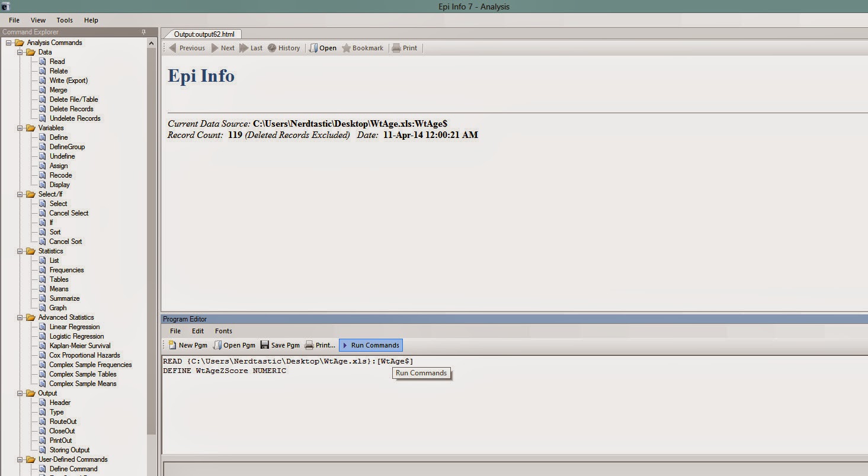Click the Command Explorer scroll-up arrow
The height and width of the screenshot is (476, 868).
(x=152, y=44)
